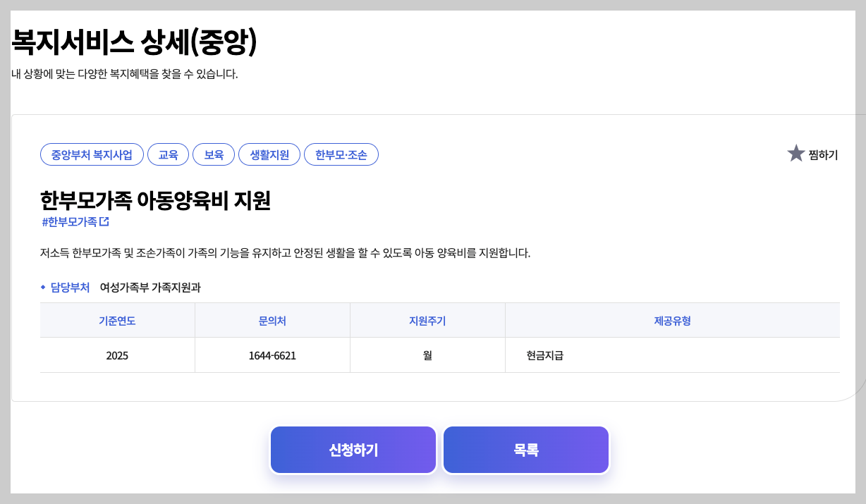Expand the 기준연도 column header
Viewport: 866px width, 504px height.
(117, 319)
